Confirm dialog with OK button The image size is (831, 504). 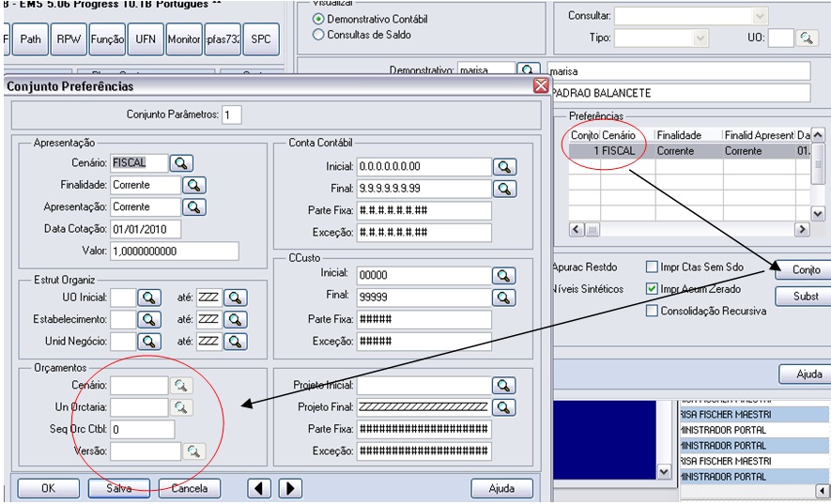(x=48, y=488)
